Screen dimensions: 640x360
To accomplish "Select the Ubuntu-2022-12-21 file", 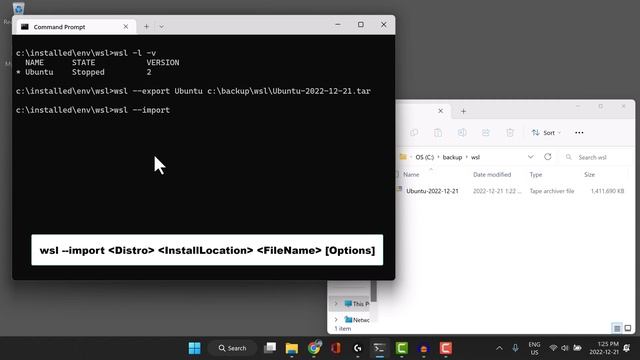I will [432, 191].
